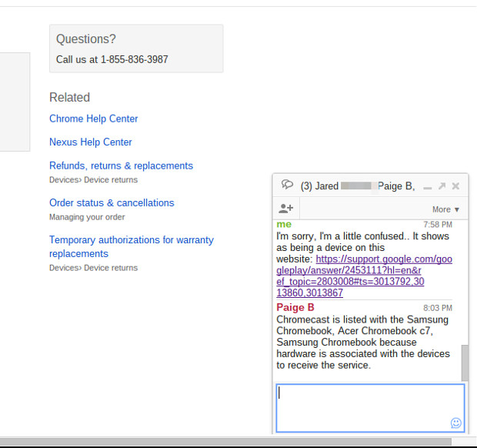477x448 pixels.
Task: Open Chrome Help Center link
Action: point(93,119)
